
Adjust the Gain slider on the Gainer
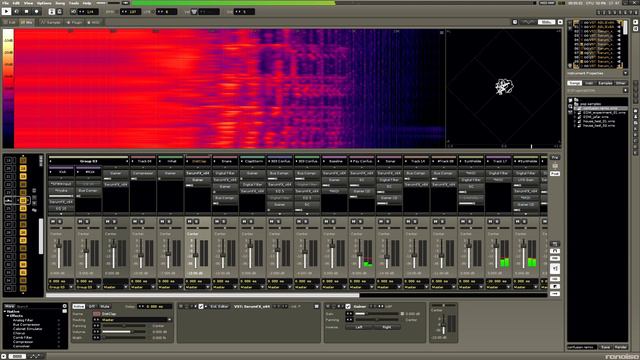point(377,314)
